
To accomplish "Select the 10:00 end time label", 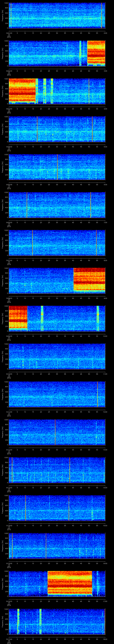I will coord(105,336).
